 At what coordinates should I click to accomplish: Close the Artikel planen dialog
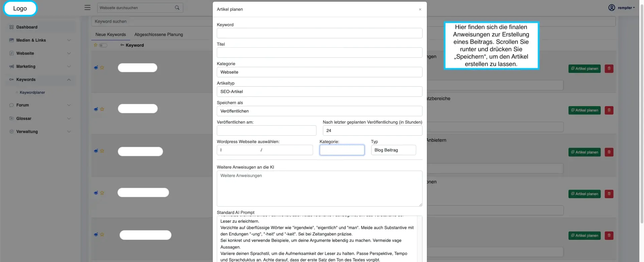(x=420, y=9)
